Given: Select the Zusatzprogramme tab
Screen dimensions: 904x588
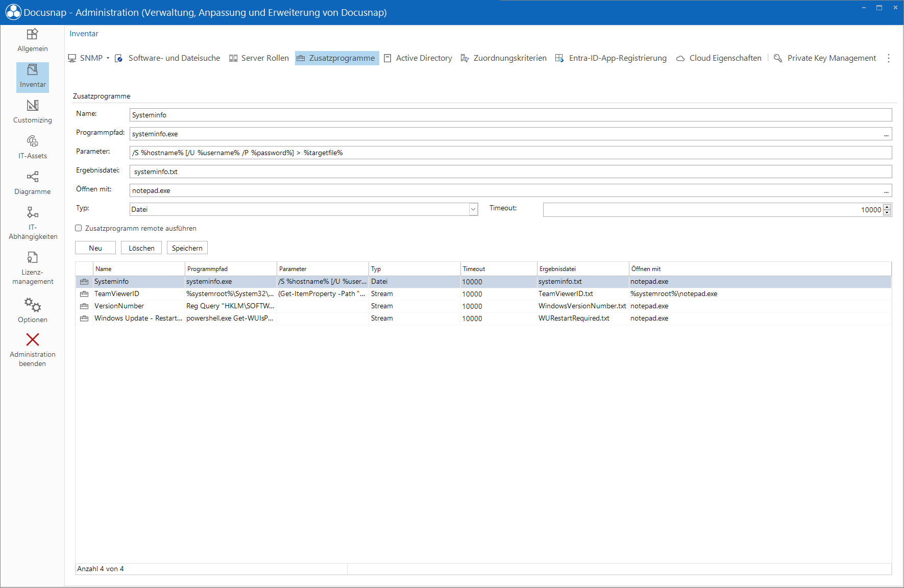Looking at the screenshot, I should 337,58.
